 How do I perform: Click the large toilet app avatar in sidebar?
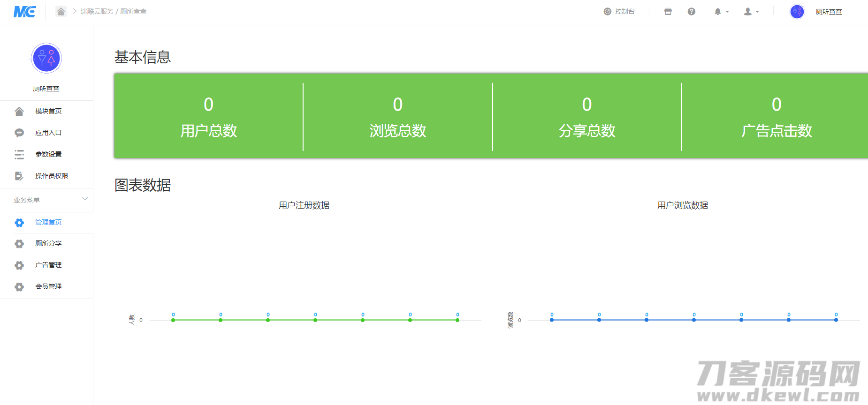tap(46, 59)
